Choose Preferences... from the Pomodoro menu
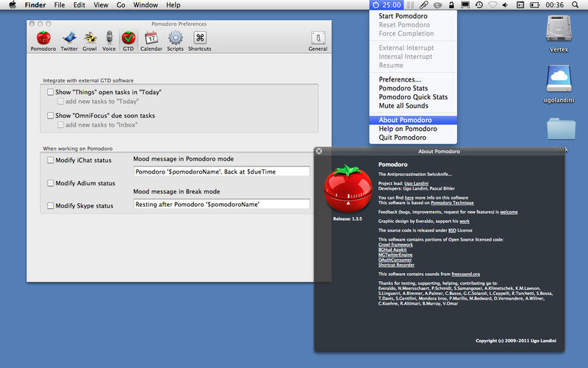The width and height of the screenshot is (588, 368). pyautogui.click(x=413, y=79)
